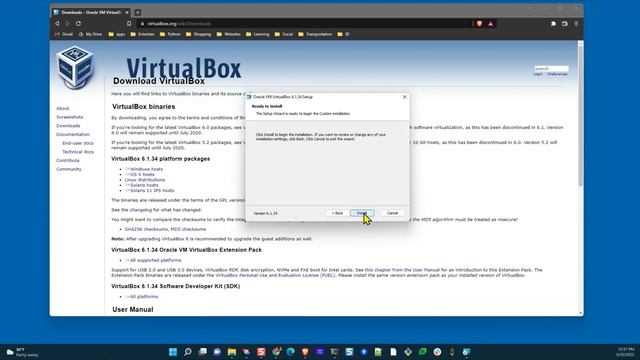Click the Windows hosts download link
The image size is (640, 360).
(x=144, y=169)
